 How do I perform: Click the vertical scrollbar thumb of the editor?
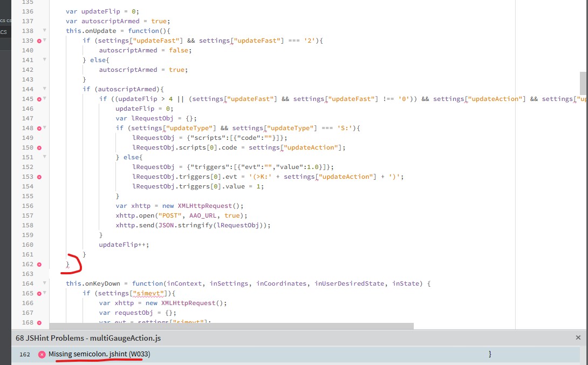[583, 83]
